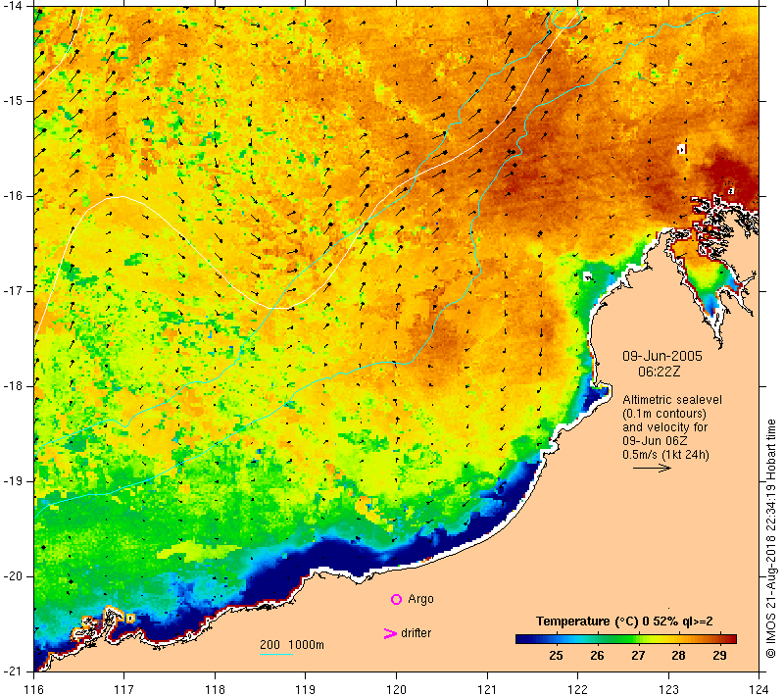Viewport: 784px width, 696px height.
Task: Click the 123 longitude axis label
Action: click(668, 689)
